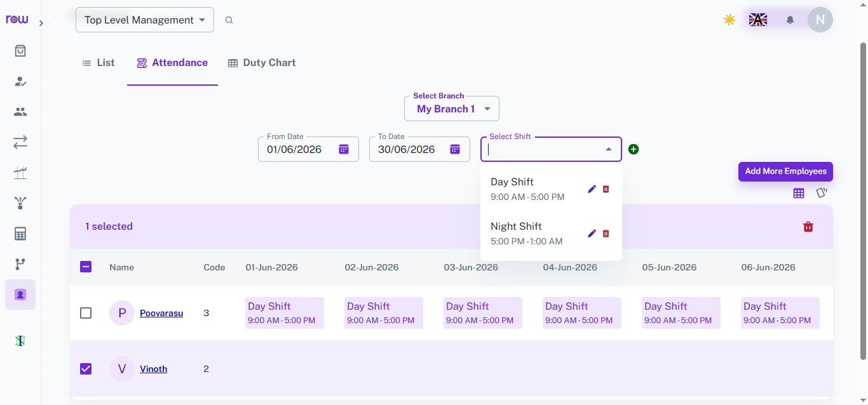Image resolution: width=868 pixels, height=405 pixels.
Task: Click the vertical page scrollbar
Action: coord(863,201)
